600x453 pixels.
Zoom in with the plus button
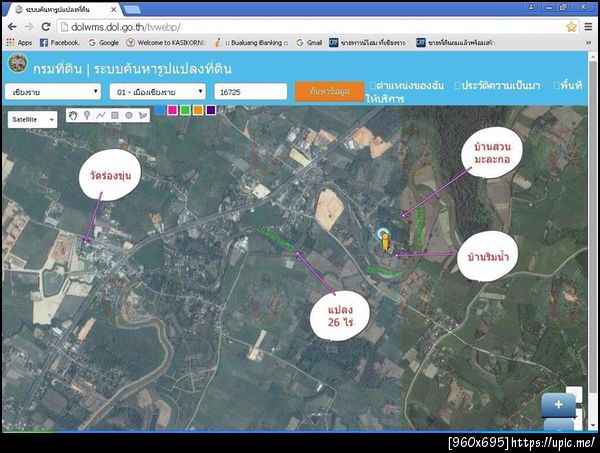(558, 405)
